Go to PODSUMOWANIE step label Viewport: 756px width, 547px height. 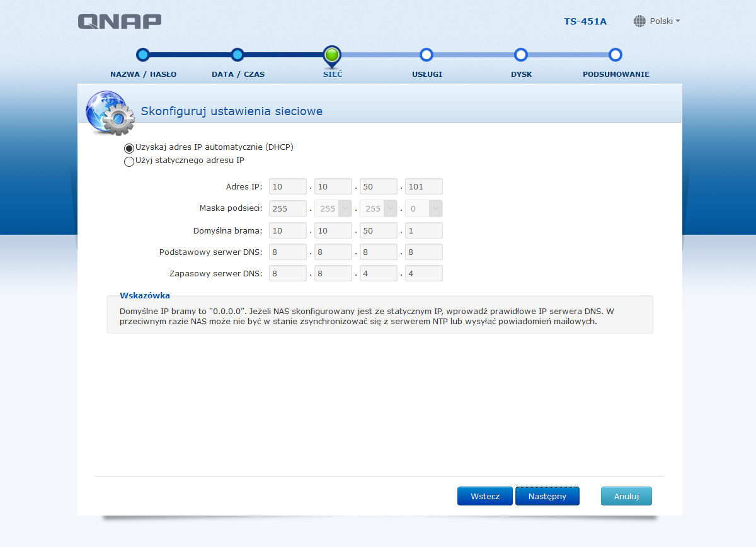(616, 74)
